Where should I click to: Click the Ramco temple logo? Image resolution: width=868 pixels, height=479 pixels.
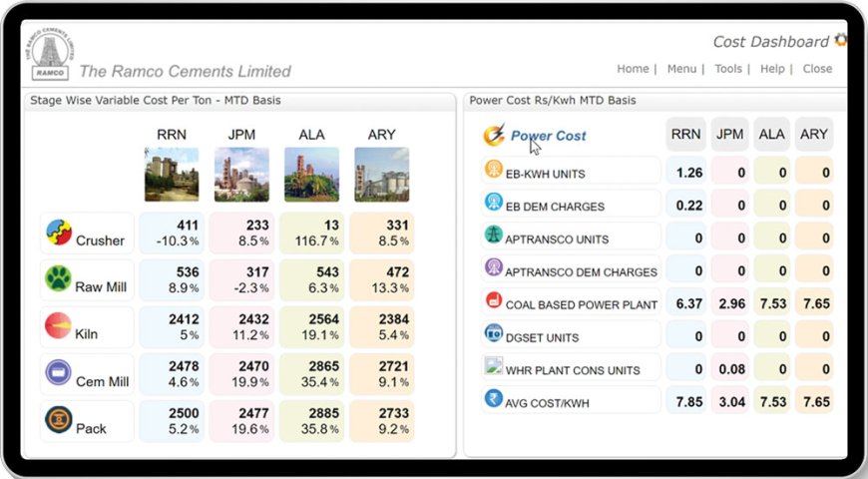point(50,55)
